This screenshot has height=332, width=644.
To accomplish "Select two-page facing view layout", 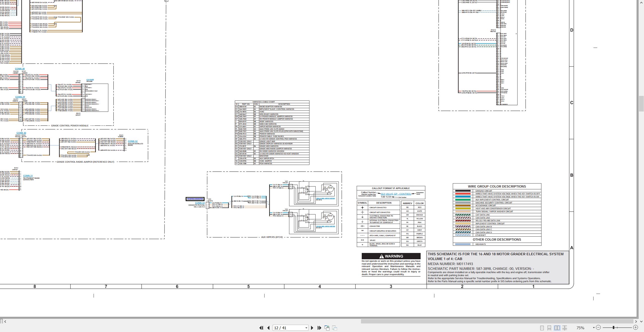I will tap(557, 328).
